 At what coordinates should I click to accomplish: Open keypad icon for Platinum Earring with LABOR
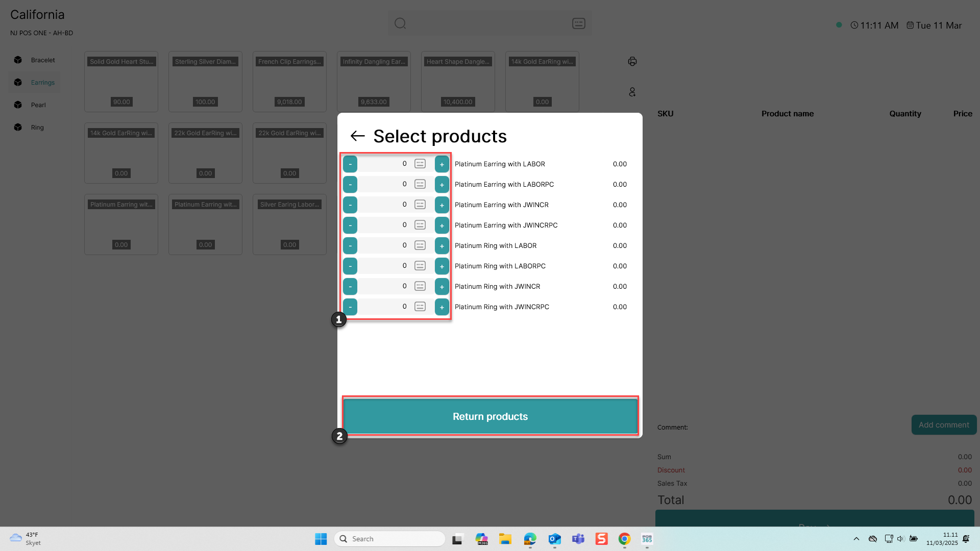pyautogui.click(x=420, y=164)
